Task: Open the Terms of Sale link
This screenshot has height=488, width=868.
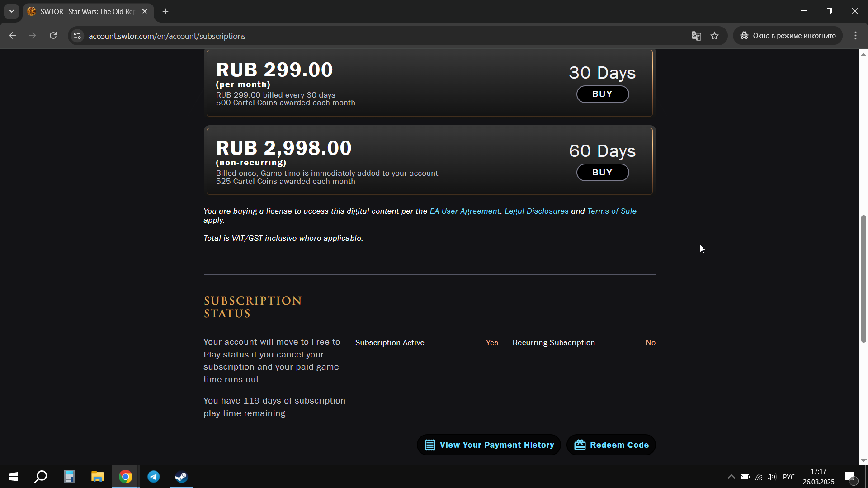Action: click(612, 211)
